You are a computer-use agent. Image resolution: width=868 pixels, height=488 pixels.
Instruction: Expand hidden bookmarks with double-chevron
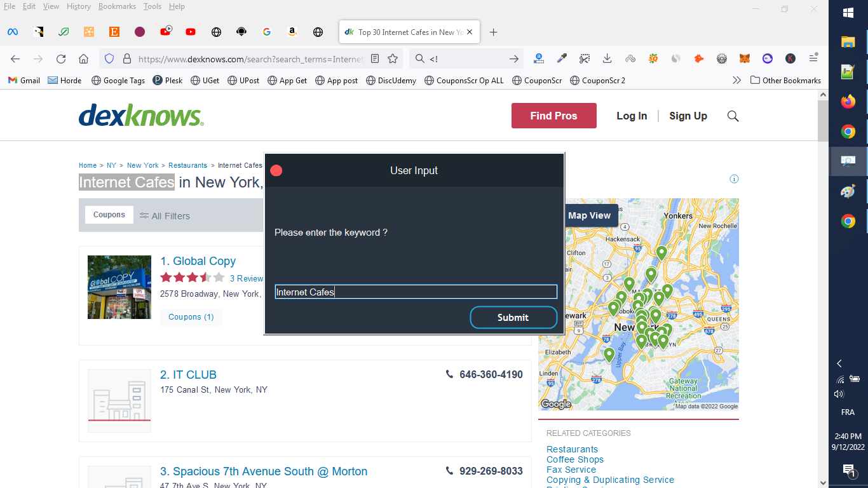(736, 80)
